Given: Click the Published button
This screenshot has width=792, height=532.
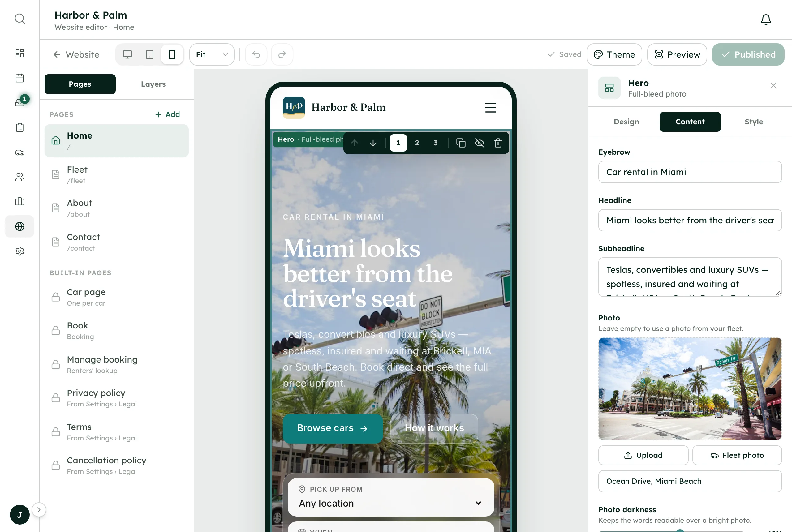Looking at the screenshot, I should coord(748,54).
